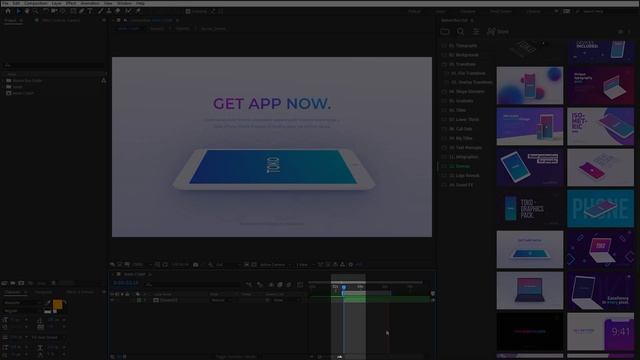Select the 10 Text Messages category

click(x=465, y=147)
